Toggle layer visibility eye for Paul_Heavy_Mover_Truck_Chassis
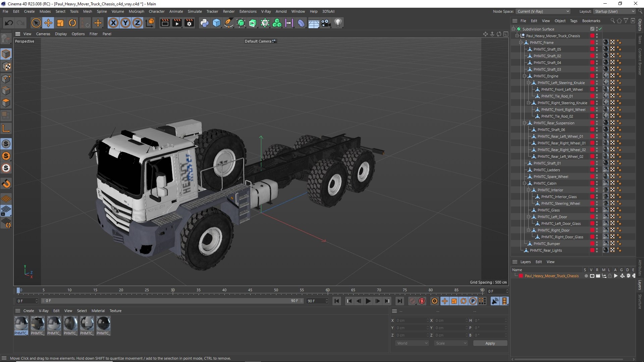 [x=592, y=276]
